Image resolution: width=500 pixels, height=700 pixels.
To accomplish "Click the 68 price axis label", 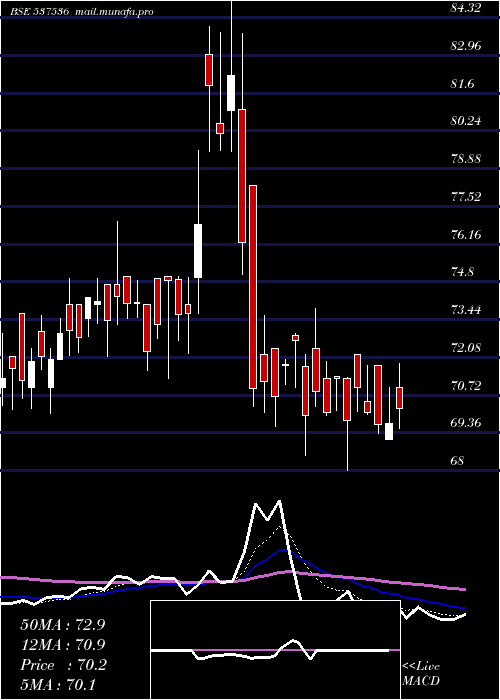I will (458, 460).
